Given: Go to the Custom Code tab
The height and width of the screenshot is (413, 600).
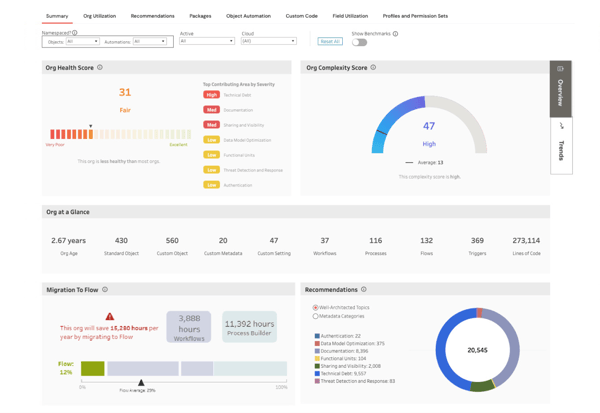Looking at the screenshot, I should tap(301, 16).
